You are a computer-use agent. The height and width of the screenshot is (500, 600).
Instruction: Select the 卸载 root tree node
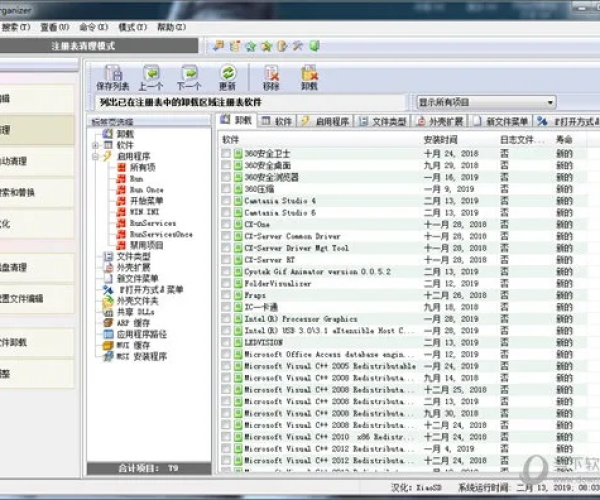(125, 134)
